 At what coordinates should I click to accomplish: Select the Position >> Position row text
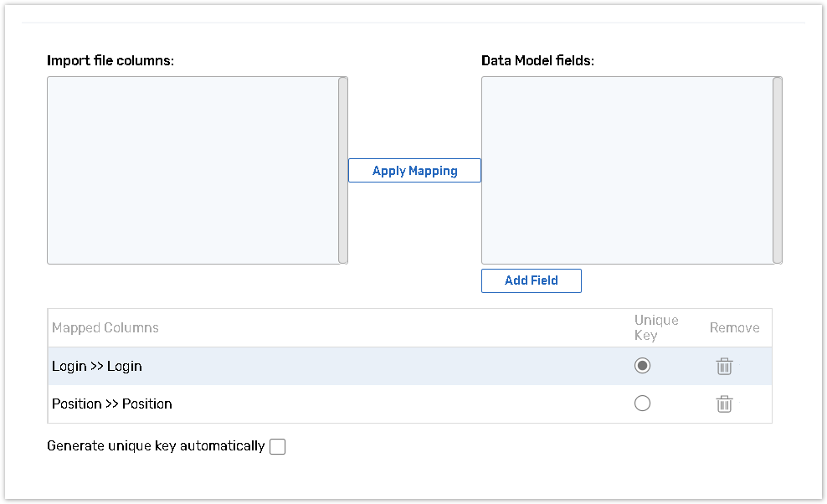pos(112,404)
